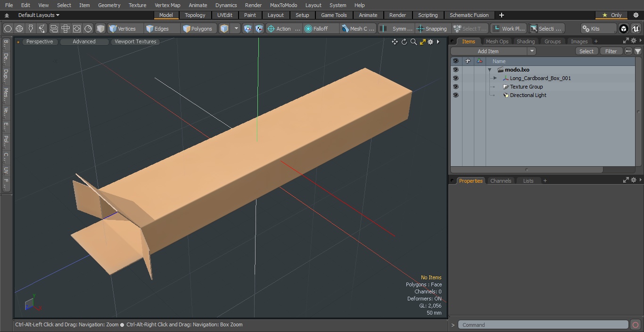Click the viewport pan move icon

click(x=395, y=42)
